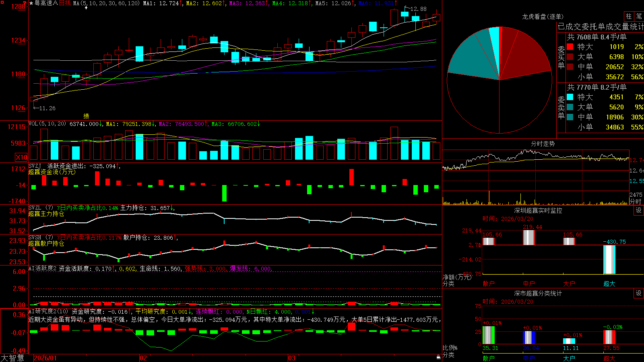Click the cyan 特大 sell order swatch

(570, 97)
